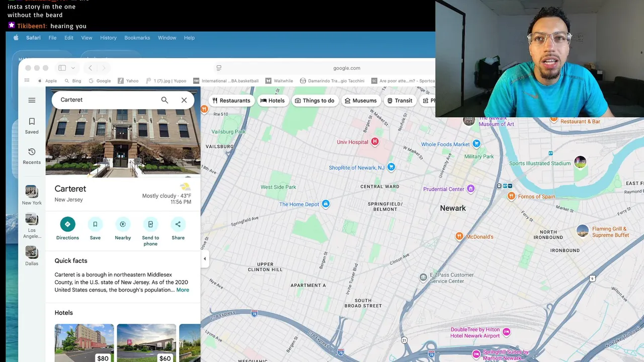This screenshot has width=644, height=362.
Task: Open the View menu
Action: click(87, 38)
